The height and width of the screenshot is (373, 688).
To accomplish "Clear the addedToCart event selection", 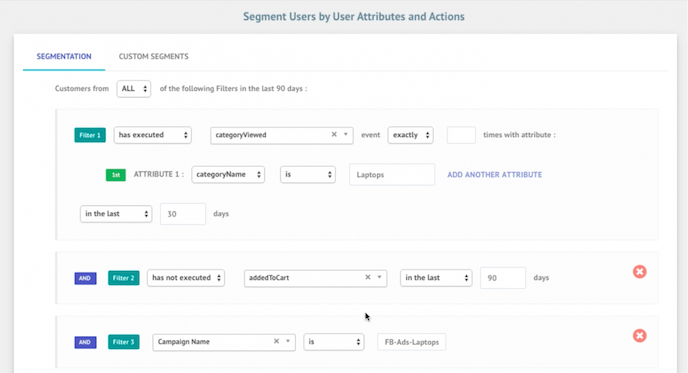I will tap(368, 277).
